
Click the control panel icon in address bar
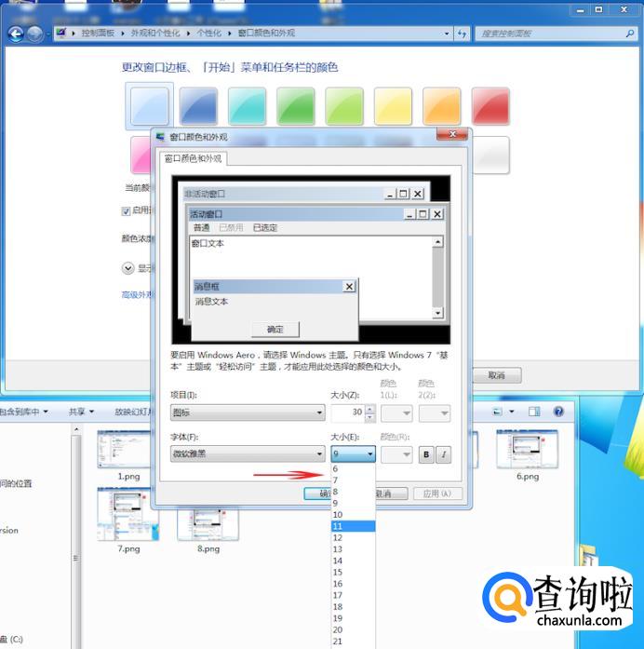[x=60, y=33]
